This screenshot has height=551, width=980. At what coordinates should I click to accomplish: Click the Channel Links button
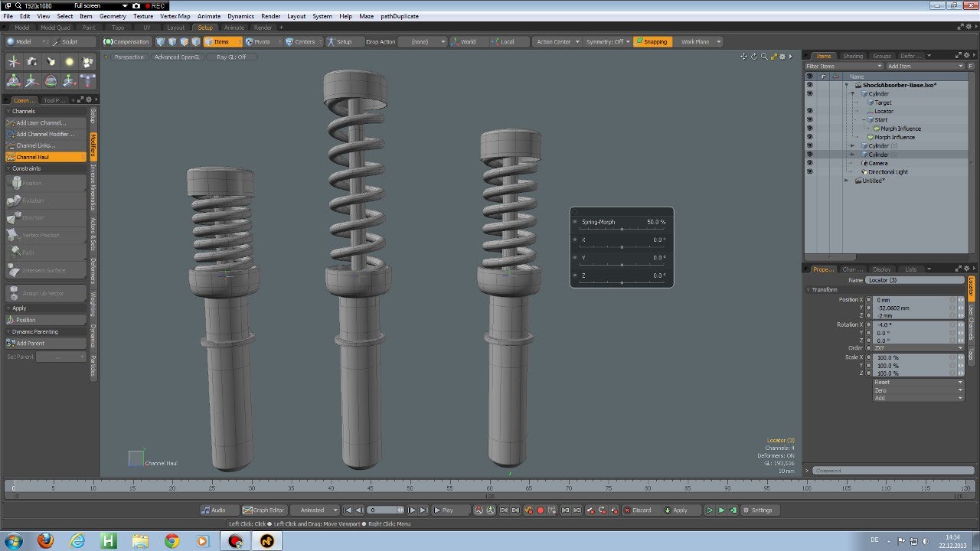pos(46,145)
